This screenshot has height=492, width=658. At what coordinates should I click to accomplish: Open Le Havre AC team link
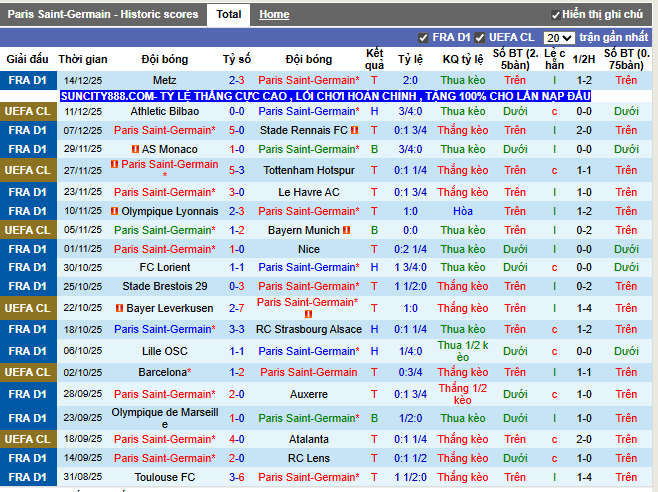[x=309, y=192]
